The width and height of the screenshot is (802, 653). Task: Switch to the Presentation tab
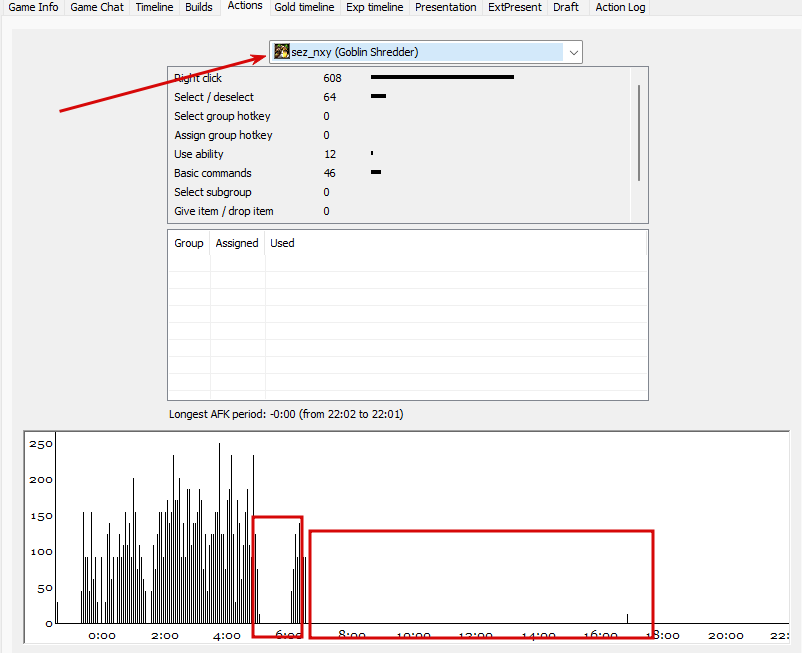(x=445, y=7)
